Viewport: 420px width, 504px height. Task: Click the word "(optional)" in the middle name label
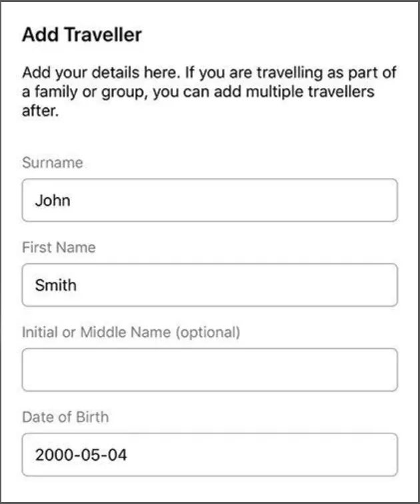(x=207, y=332)
